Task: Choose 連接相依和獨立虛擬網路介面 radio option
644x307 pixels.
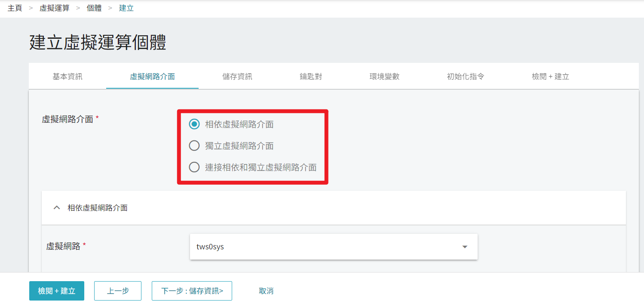Action: tap(194, 167)
